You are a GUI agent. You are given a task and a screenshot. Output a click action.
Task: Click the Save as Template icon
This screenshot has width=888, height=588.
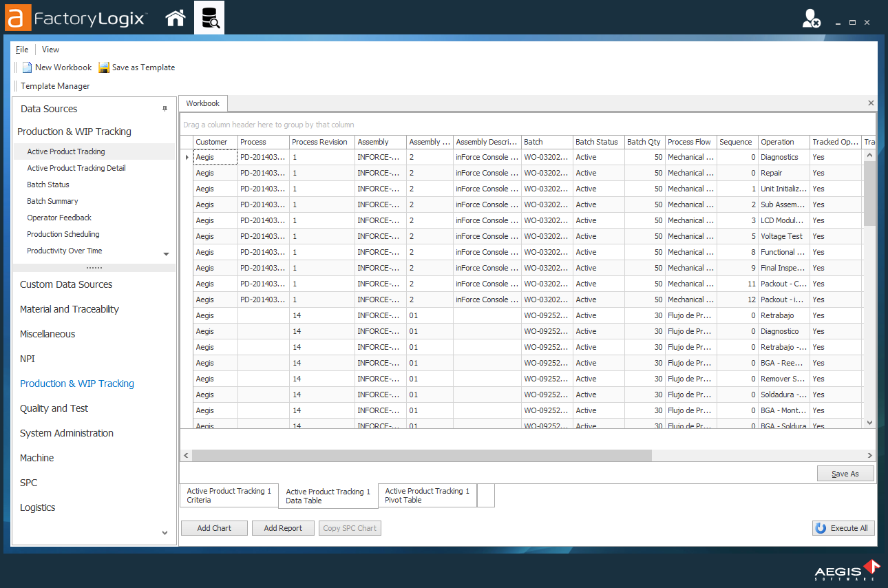click(x=103, y=67)
